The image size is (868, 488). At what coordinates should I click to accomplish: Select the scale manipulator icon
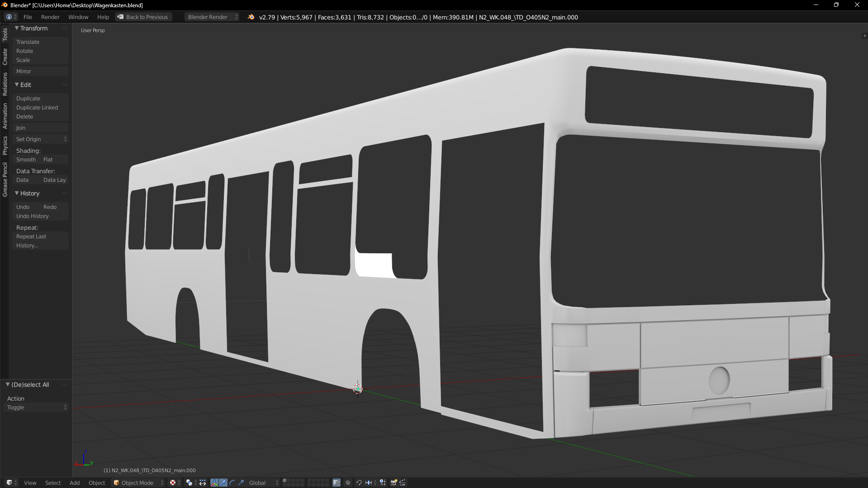tap(241, 483)
